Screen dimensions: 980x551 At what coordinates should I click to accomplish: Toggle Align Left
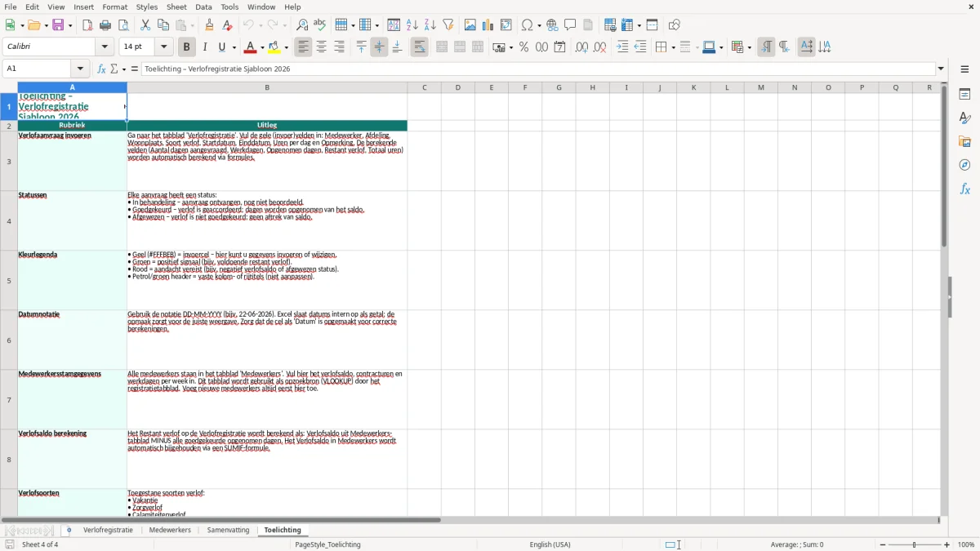(303, 47)
